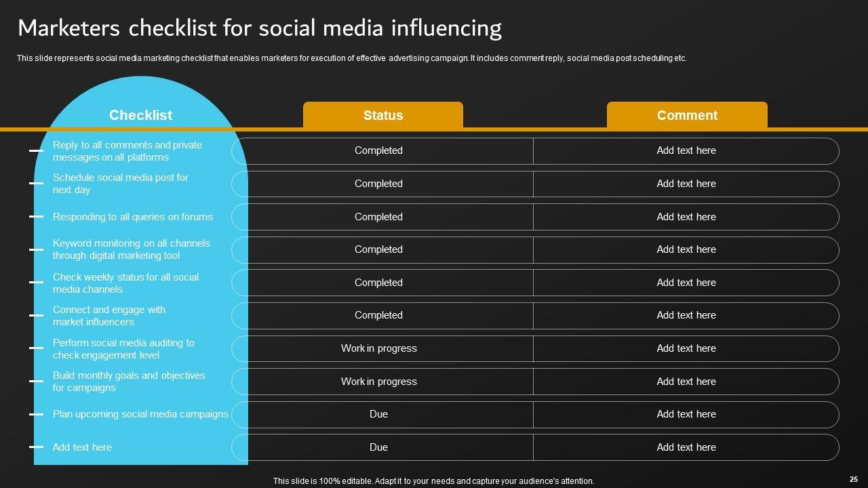868x488 pixels.
Task: Click the Checklist heading in the blue panel
Action: [x=140, y=116]
